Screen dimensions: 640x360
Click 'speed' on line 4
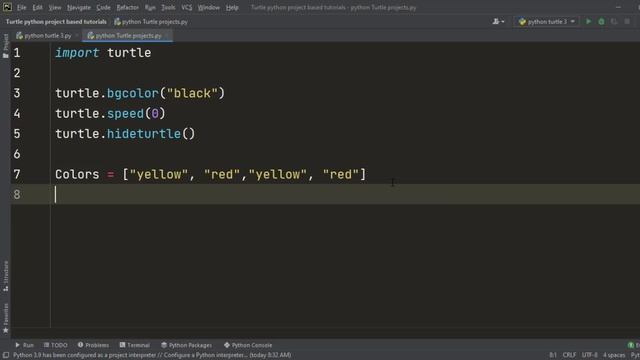pyautogui.click(x=125, y=113)
